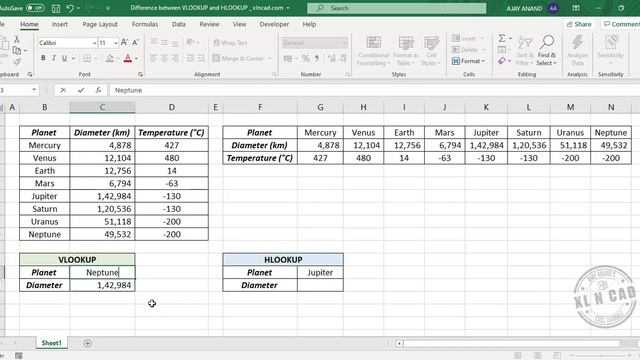Open the Underline style dropdown arrow
This screenshot has height=360, width=640.
73,59
